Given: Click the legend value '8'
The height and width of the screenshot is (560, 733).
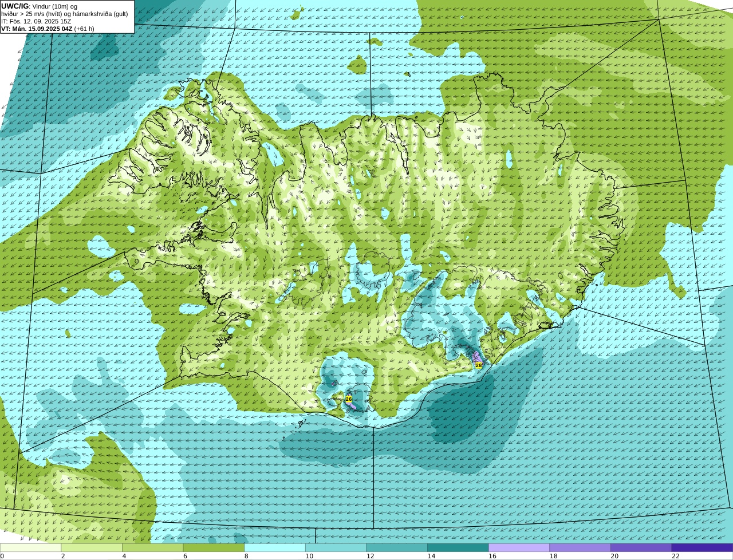Looking at the screenshot, I should [x=246, y=556].
